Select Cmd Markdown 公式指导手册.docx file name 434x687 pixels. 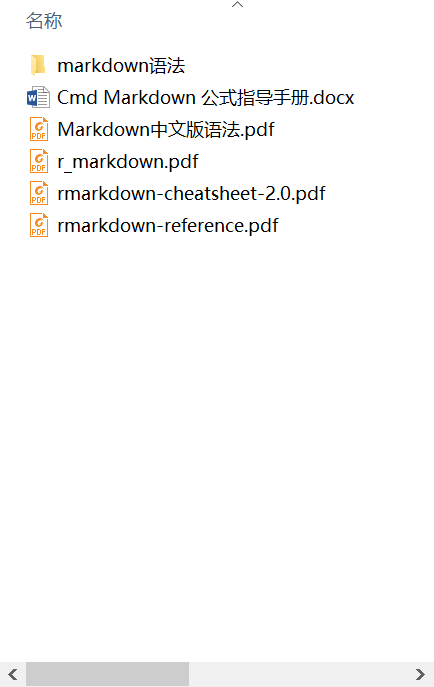[x=205, y=97]
